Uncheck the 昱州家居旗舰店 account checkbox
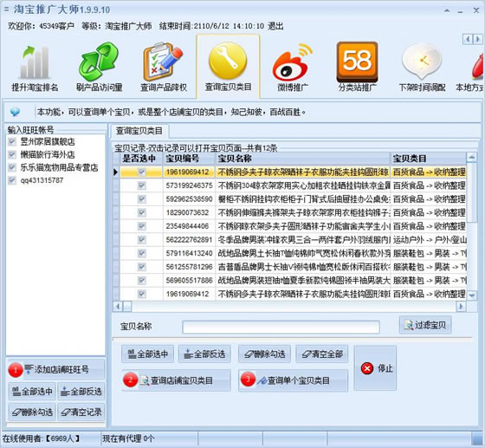The image size is (485, 448). tap(12, 142)
